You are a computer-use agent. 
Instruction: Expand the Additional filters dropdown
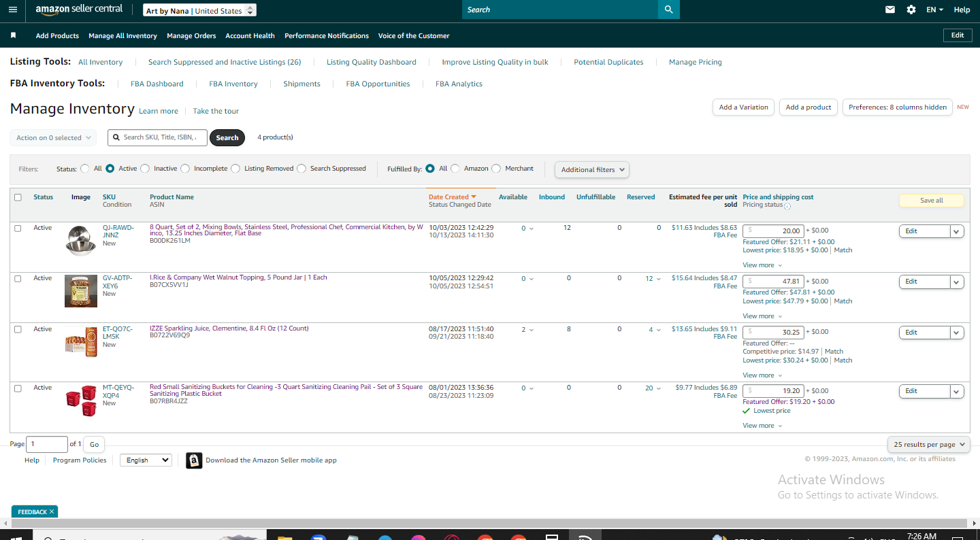pyautogui.click(x=592, y=170)
